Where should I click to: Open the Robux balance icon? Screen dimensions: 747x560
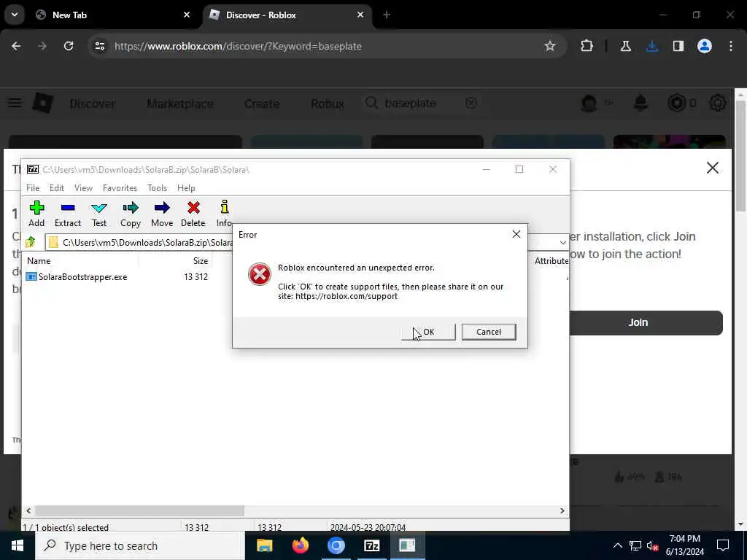pyautogui.click(x=676, y=103)
